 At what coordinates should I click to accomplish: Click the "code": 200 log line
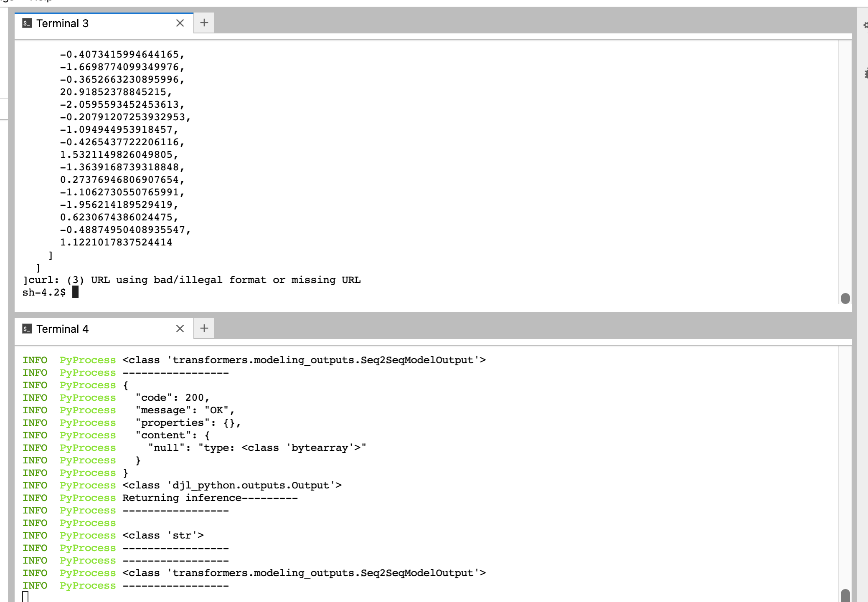click(172, 398)
